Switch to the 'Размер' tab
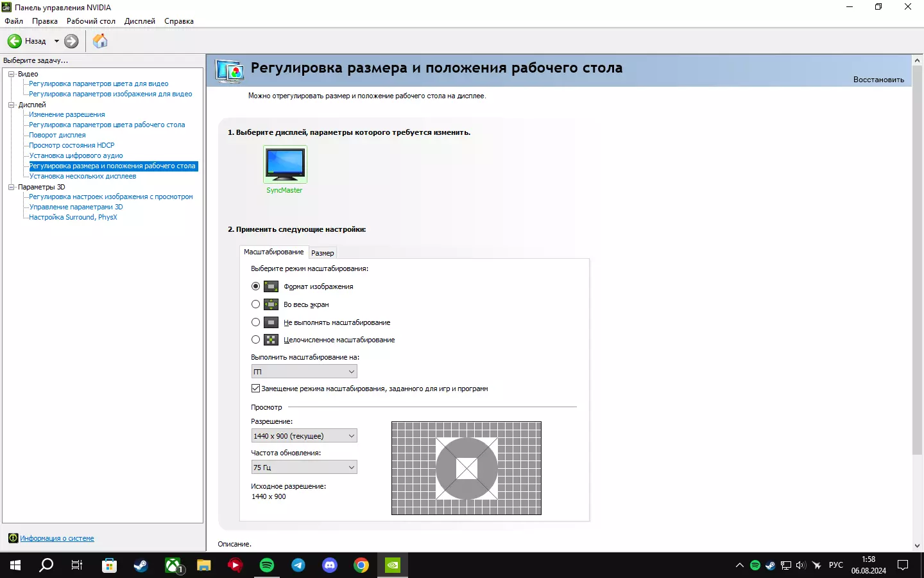This screenshot has width=924, height=578. point(323,253)
